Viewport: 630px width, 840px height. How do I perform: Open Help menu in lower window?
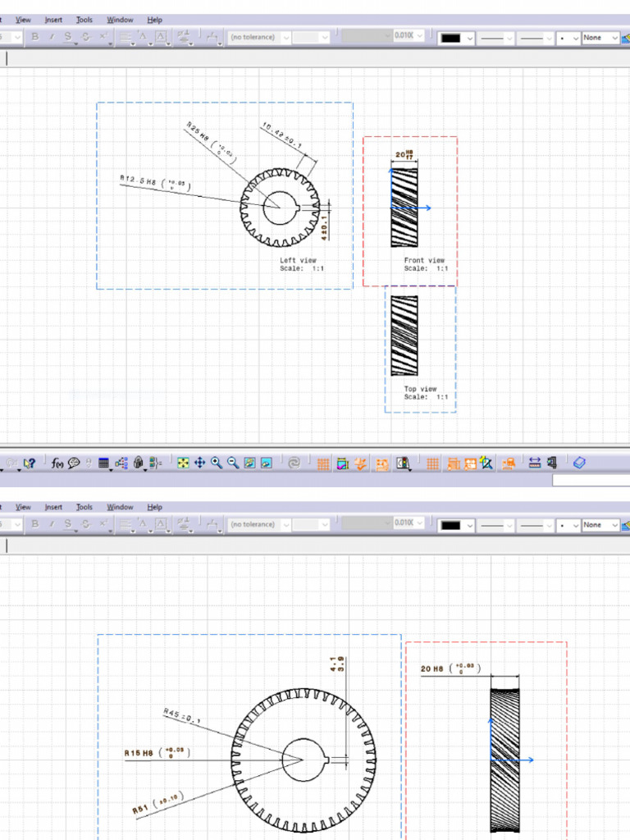(x=154, y=507)
